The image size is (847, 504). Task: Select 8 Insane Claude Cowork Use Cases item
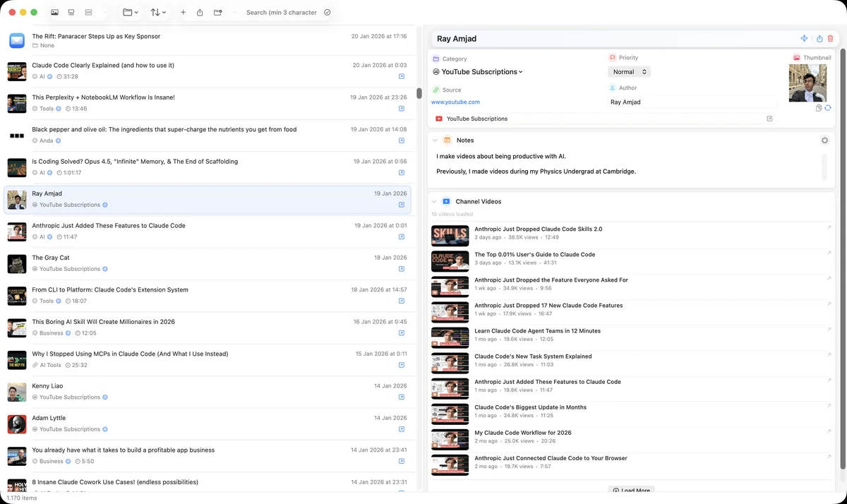pos(208,486)
